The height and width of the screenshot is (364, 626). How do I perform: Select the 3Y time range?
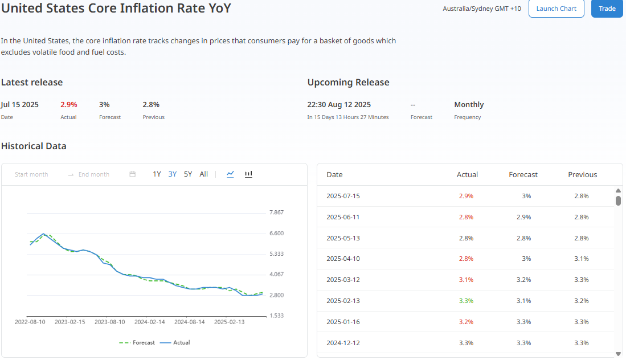(173, 174)
